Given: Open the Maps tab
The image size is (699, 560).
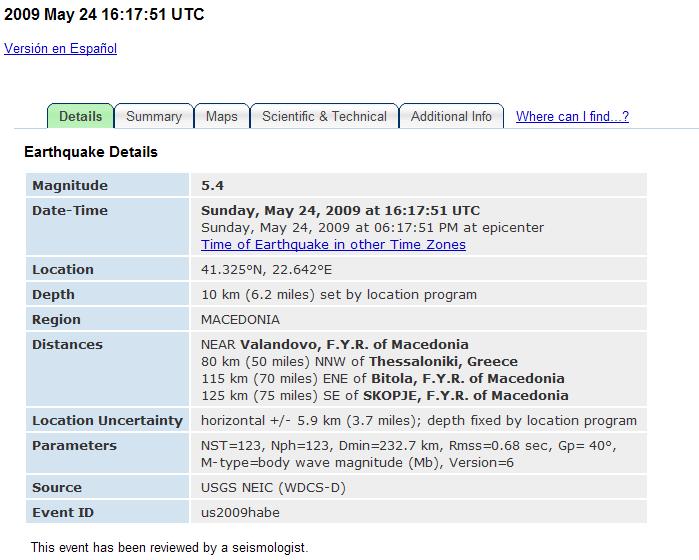Looking at the screenshot, I should point(221,116).
